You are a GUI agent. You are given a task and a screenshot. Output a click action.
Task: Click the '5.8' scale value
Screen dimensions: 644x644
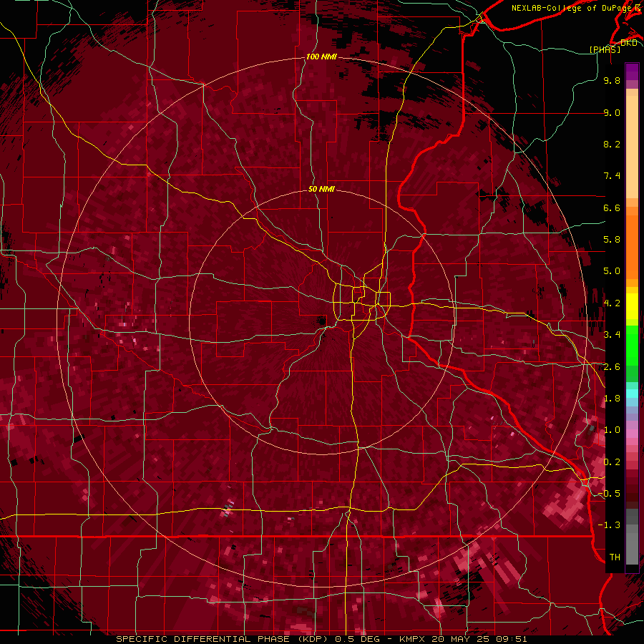tap(612, 240)
